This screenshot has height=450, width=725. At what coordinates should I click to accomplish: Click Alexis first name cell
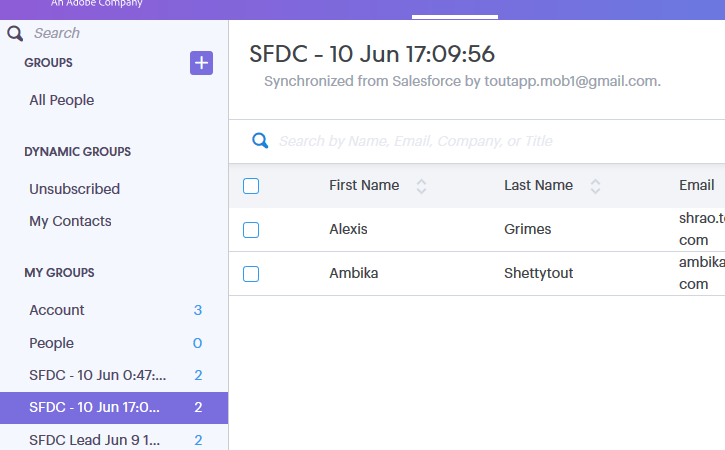click(348, 229)
